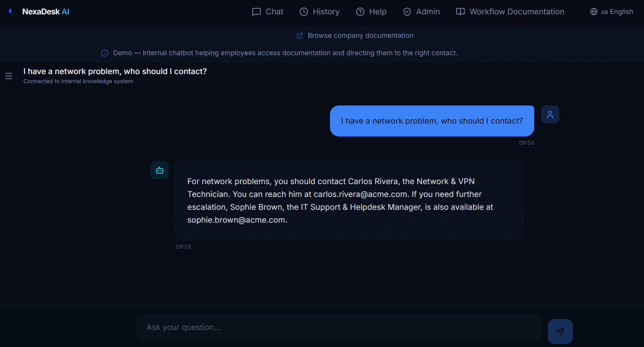Switch to the Chat tab
Image resolution: width=644 pixels, height=347 pixels.
[x=268, y=12]
